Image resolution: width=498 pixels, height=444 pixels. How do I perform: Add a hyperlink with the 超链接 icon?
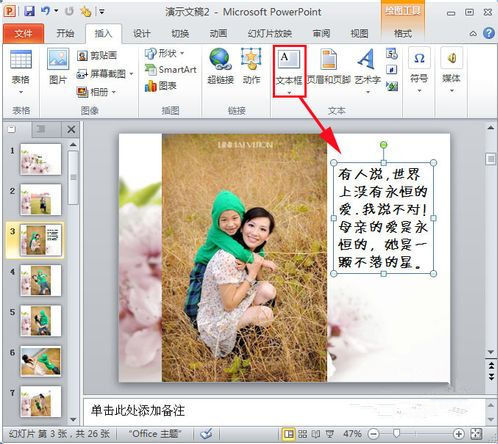tap(220, 66)
